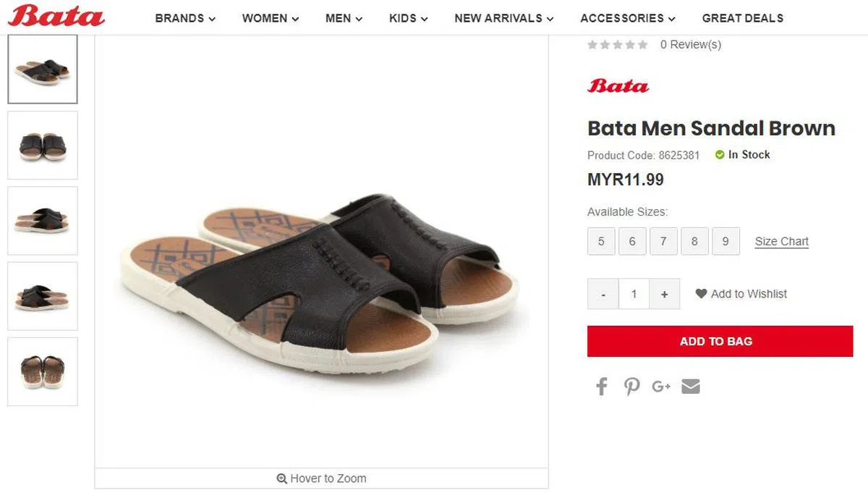Click the red Bata brand logo above the product title

618,86
